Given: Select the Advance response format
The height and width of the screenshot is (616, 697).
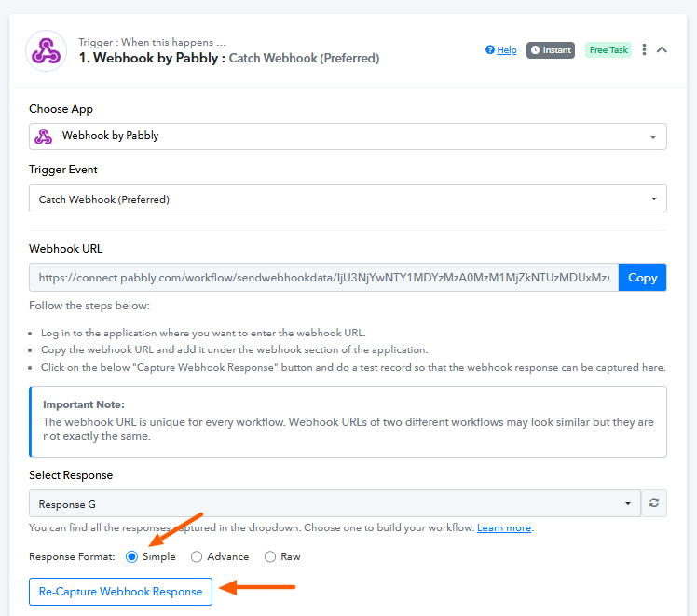Looking at the screenshot, I should [x=197, y=557].
